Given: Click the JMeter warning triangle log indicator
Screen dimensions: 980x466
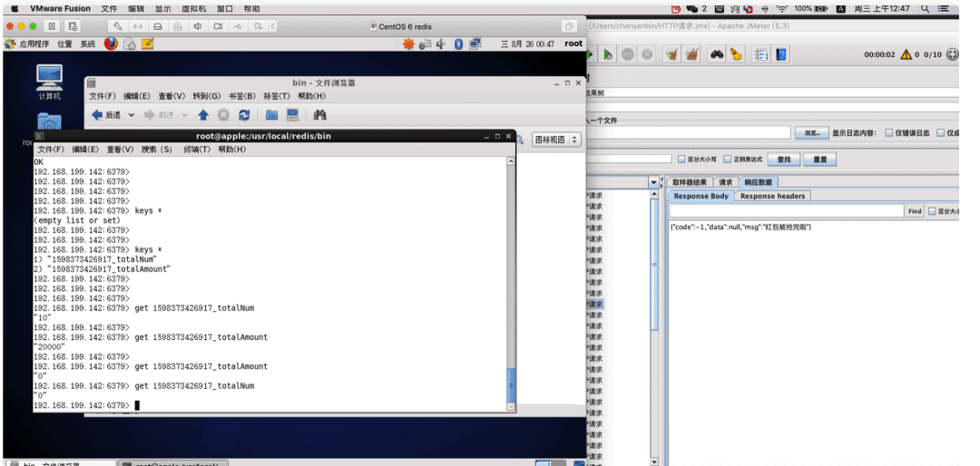Looking at the screenshot, I should 906,55.
